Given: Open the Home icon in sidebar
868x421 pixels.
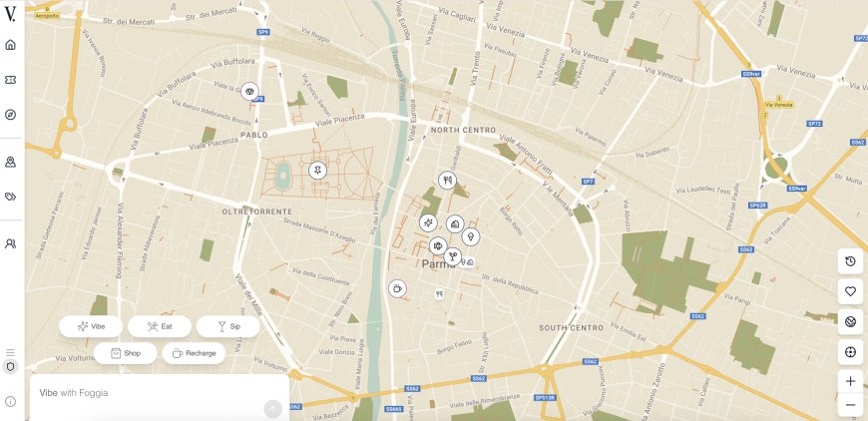Looking at the screenshot, I should click(10, 45).
